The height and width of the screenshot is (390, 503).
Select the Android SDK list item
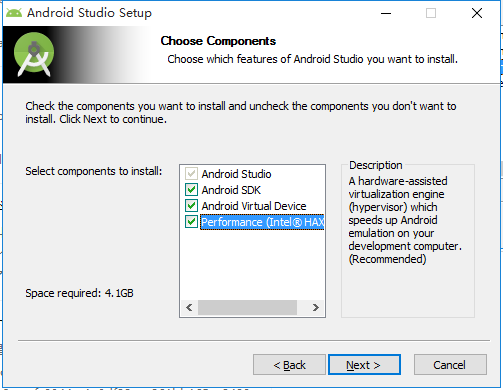[231, 190]
